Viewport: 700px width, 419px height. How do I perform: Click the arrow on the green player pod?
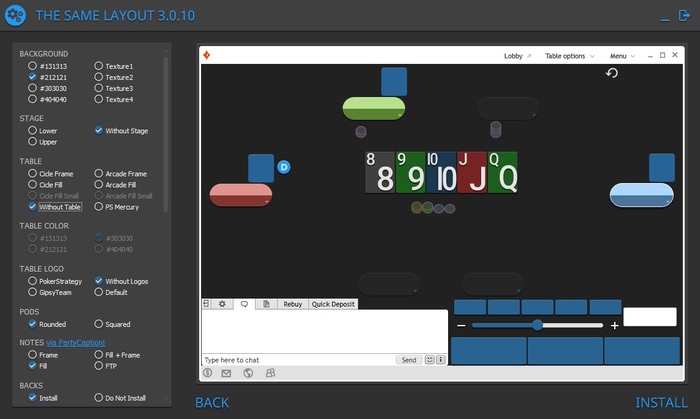400,115
